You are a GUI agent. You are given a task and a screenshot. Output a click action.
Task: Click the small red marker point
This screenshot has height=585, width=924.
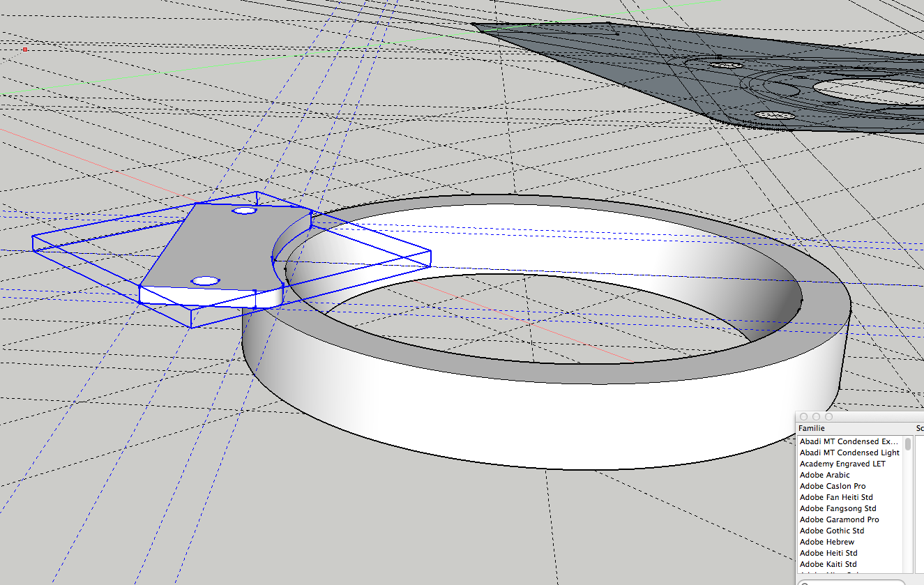tap(25, 50)
